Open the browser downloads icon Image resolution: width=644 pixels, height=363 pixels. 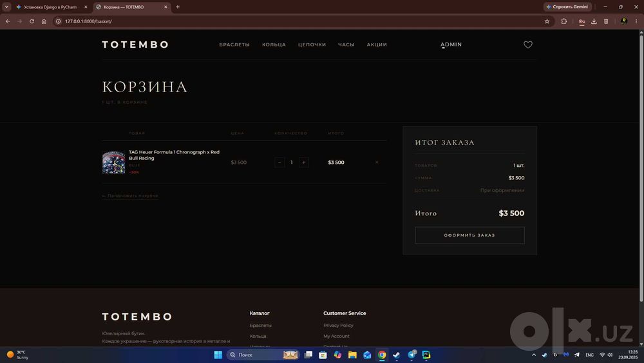pos(594,21)
